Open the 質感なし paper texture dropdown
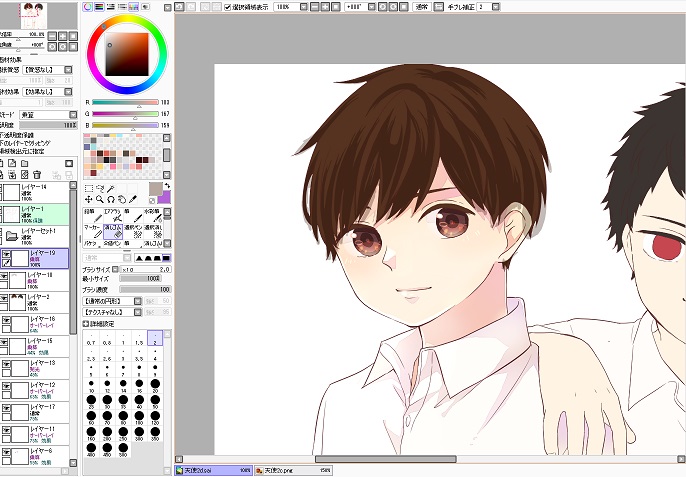 [x=68, y=70]
